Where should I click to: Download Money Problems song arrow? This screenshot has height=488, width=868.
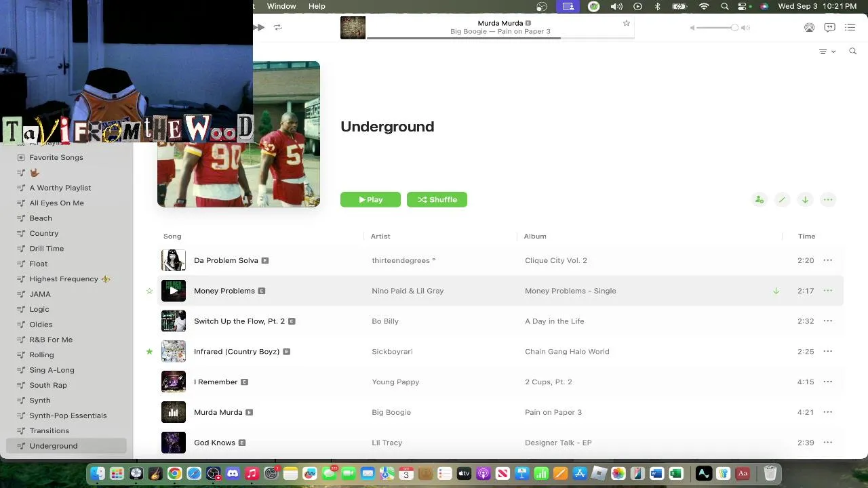(x=776, y=291)
